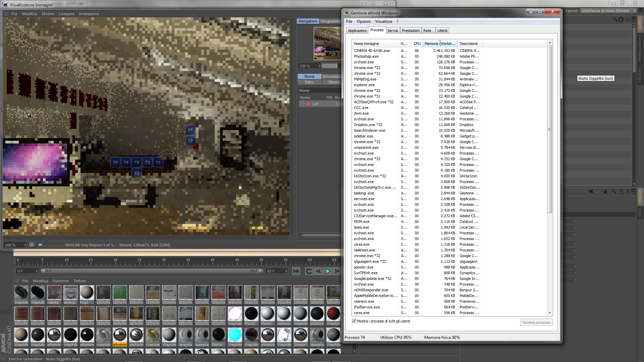Viewport: 644px width, 362px height.
Task: Click the Termina processo button
Action: tap(536, 322)
